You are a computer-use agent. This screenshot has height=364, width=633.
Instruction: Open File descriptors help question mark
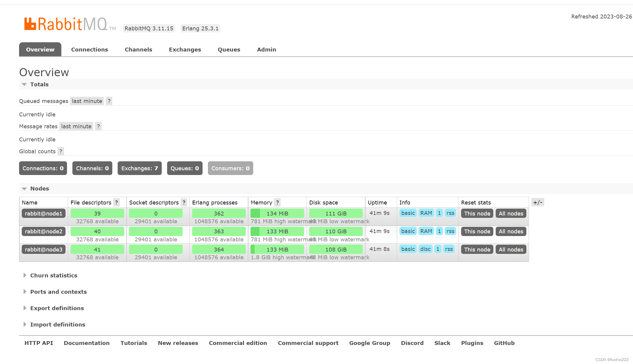[116, 203]
